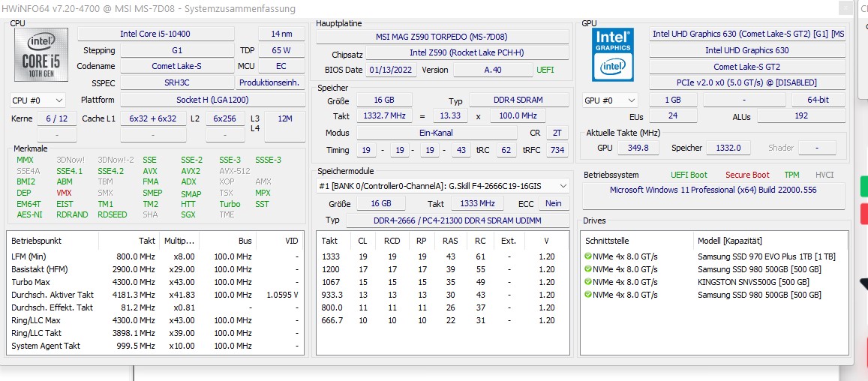Click the Betriebspunkt column header
Viewport: 868px width, 381px height.
click(x=53, y=241)
